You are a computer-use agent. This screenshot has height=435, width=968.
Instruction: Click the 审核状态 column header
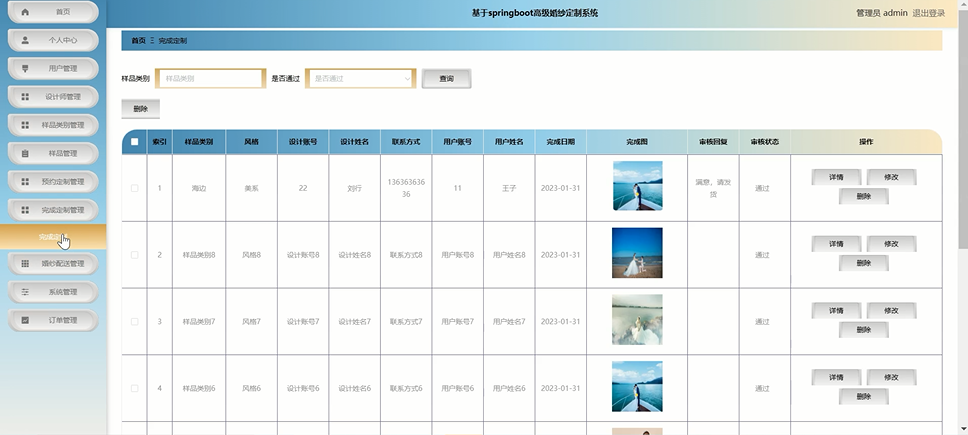[764, 142]
